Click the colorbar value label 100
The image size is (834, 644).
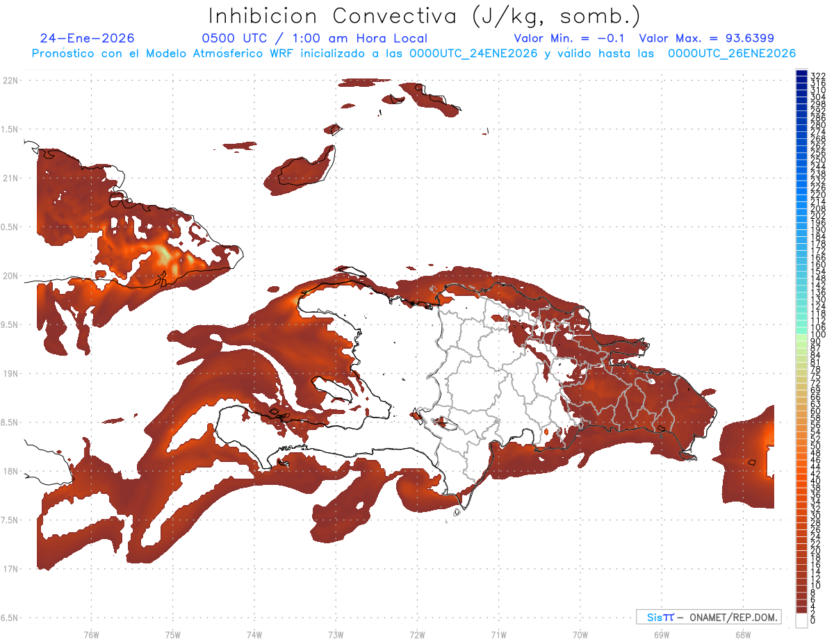817,336
